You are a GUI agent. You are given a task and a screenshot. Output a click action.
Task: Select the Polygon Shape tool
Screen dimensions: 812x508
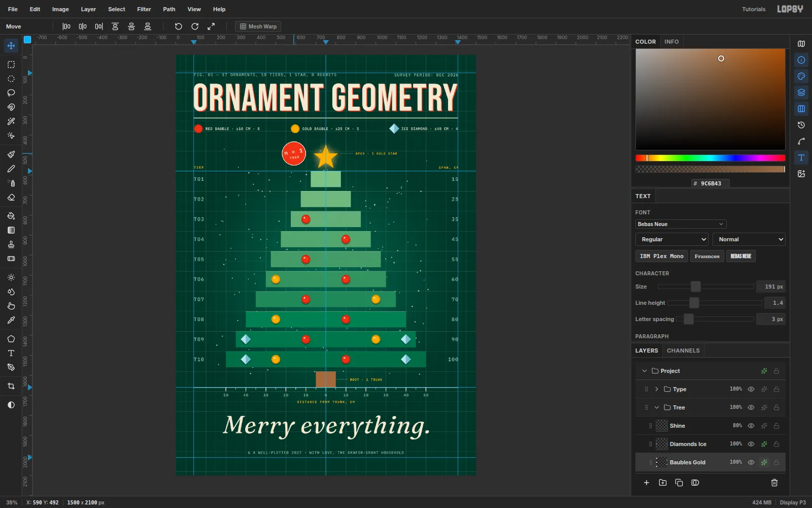coord(11,339)
